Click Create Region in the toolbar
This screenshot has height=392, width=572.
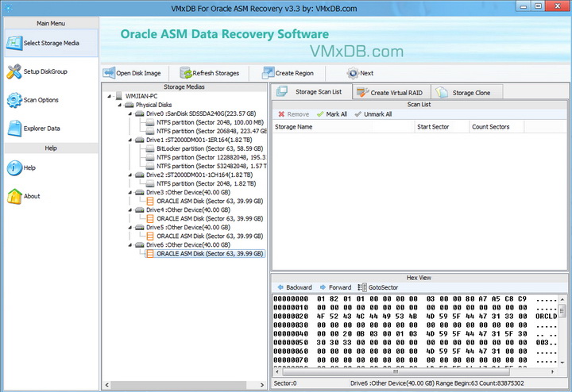[288, 73]
